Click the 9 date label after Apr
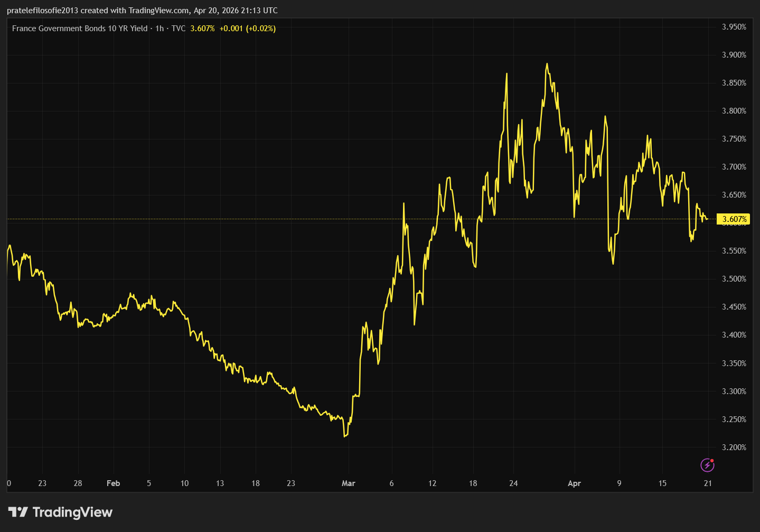This screenshot has height=532, width=760. tap(619, 483)
